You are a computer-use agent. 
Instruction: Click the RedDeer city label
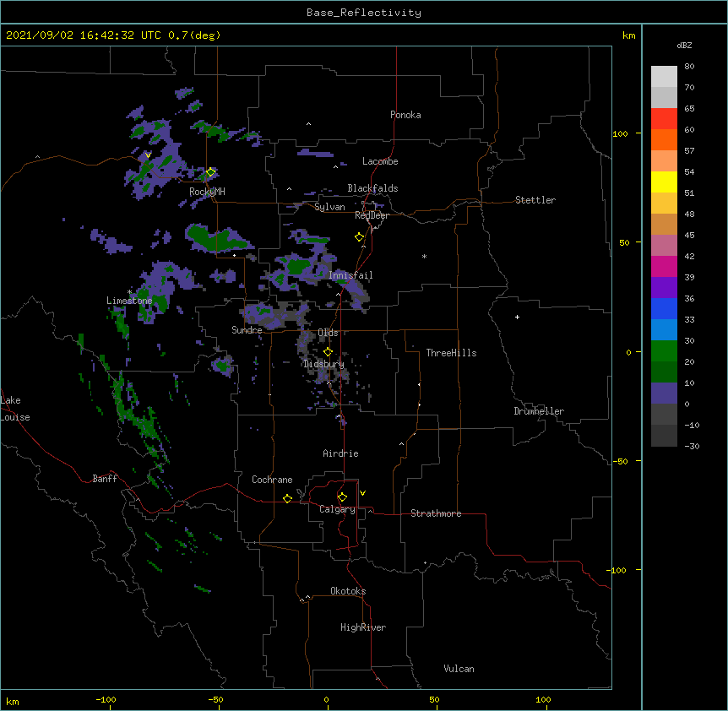pos(372,215)
